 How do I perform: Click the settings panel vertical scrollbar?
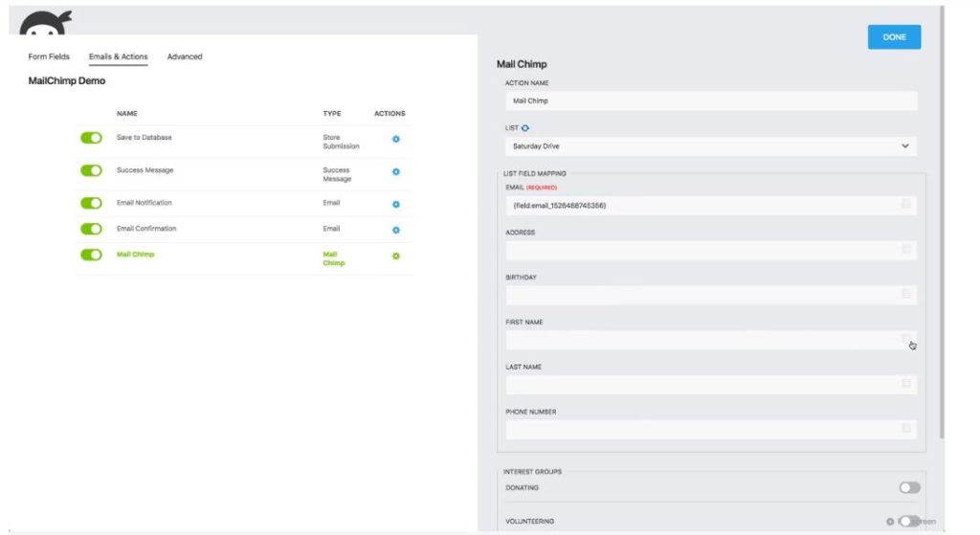coord(942,222)
